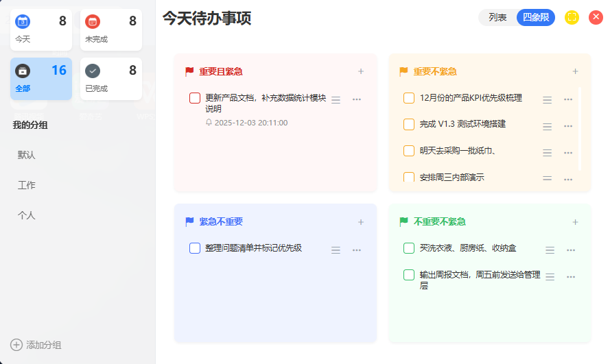The width and height of the screenshot is (610, 364).
Task: Click plus icon in 紧急不重要 quadrant
Action: pos(361,222)
